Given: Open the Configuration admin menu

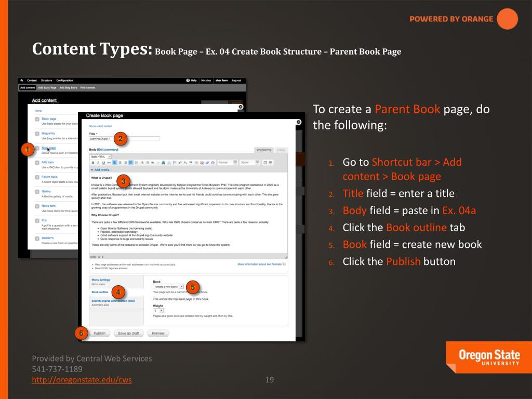Looking at the screenshot, I should point(64,81).
